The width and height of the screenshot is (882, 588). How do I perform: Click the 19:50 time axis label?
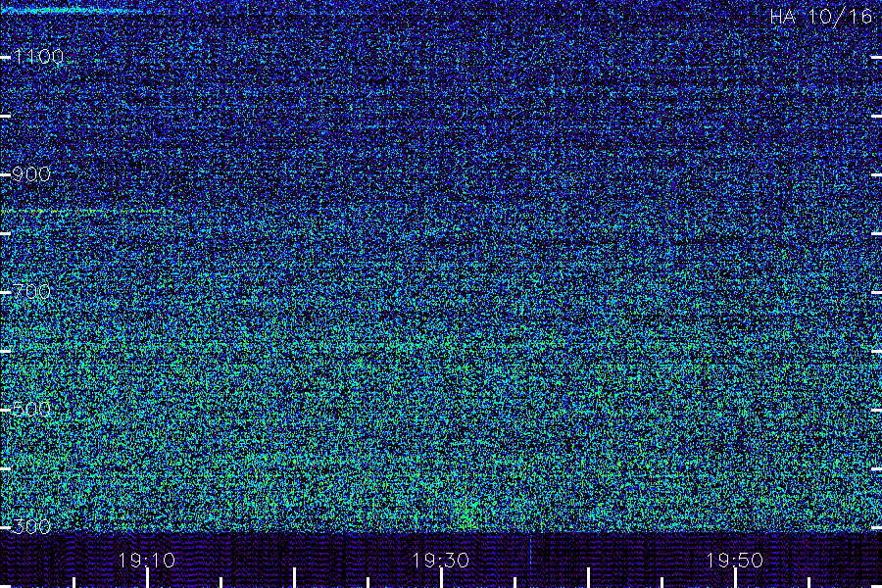(x=734, y=560)
